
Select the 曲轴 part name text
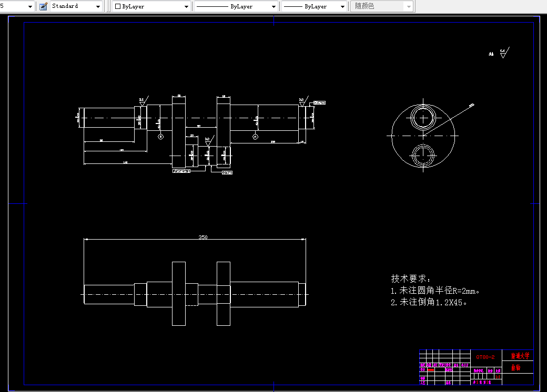pos(516,368)
